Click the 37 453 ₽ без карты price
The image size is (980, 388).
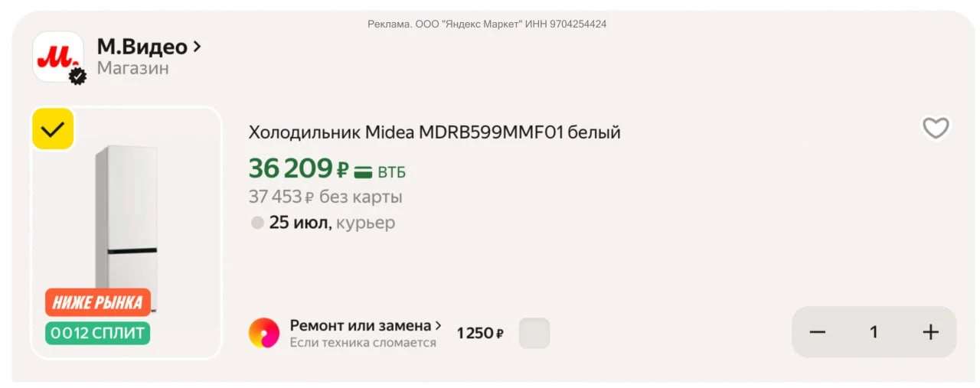point(325,197)
